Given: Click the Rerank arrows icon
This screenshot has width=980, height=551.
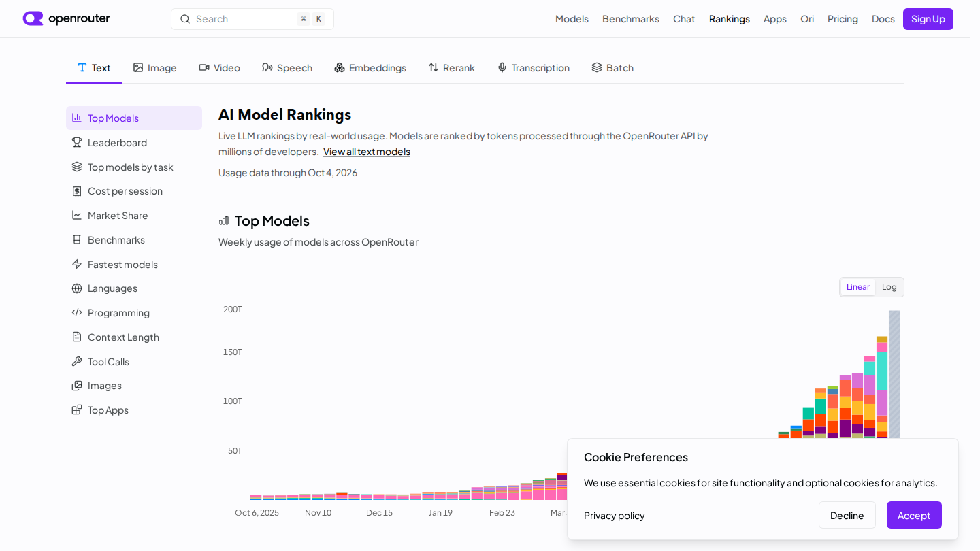Looking at the screenshot, I should pos(434,67).
